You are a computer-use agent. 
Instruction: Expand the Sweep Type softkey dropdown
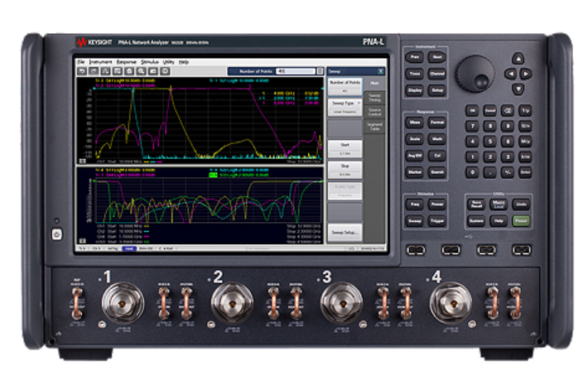point(345,107)
